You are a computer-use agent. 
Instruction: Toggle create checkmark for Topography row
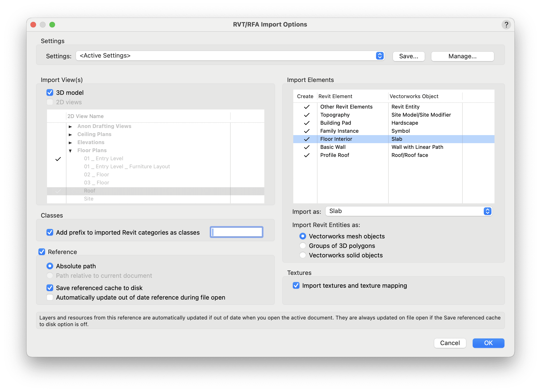coord(307,115)
